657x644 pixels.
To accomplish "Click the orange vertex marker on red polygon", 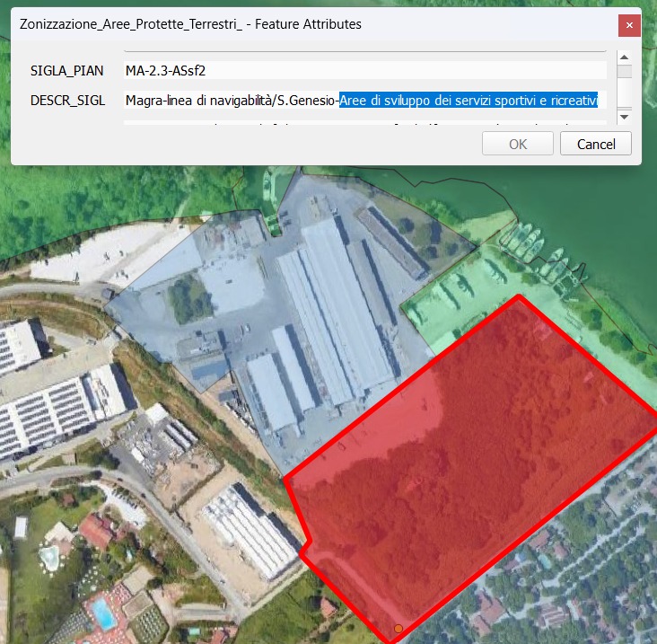I will (398, 628).
